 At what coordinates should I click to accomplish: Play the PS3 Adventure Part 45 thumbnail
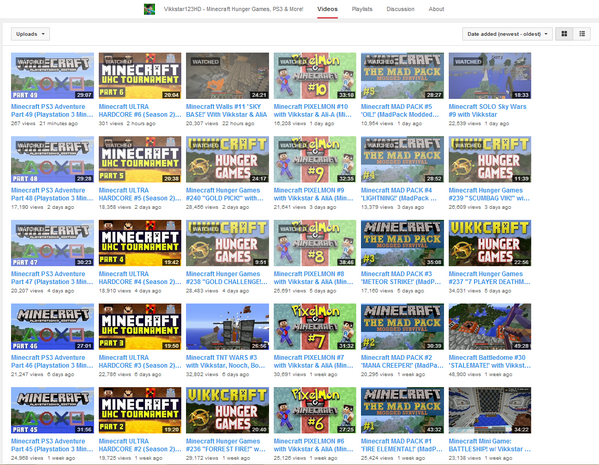[x=52, y=410]
